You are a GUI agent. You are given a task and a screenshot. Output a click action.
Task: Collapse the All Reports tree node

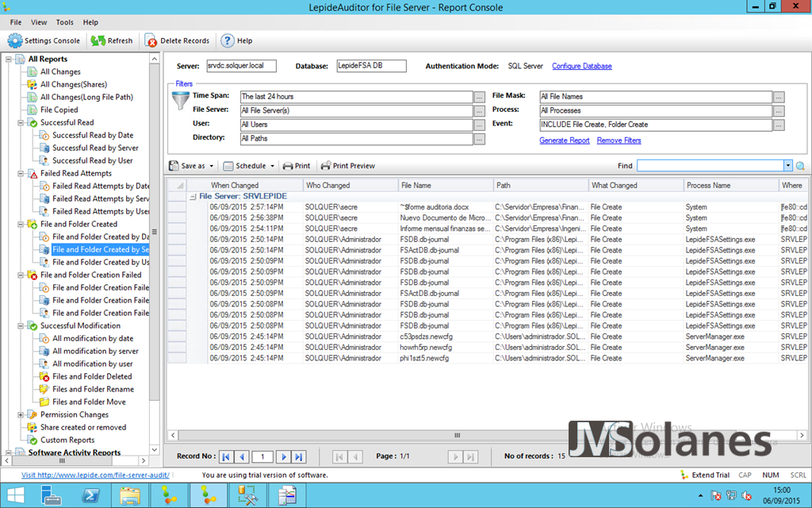click(x=8, y=59)
